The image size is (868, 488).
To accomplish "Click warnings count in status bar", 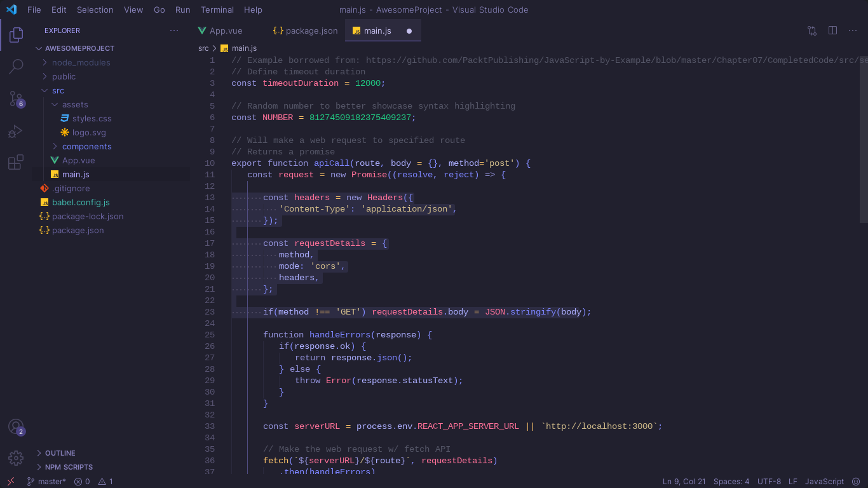I will point(106,482).
